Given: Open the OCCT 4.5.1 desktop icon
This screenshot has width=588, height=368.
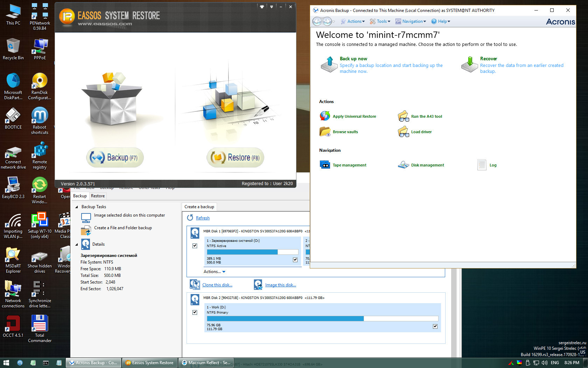Looking at the screenshot, I should point(13,327).
